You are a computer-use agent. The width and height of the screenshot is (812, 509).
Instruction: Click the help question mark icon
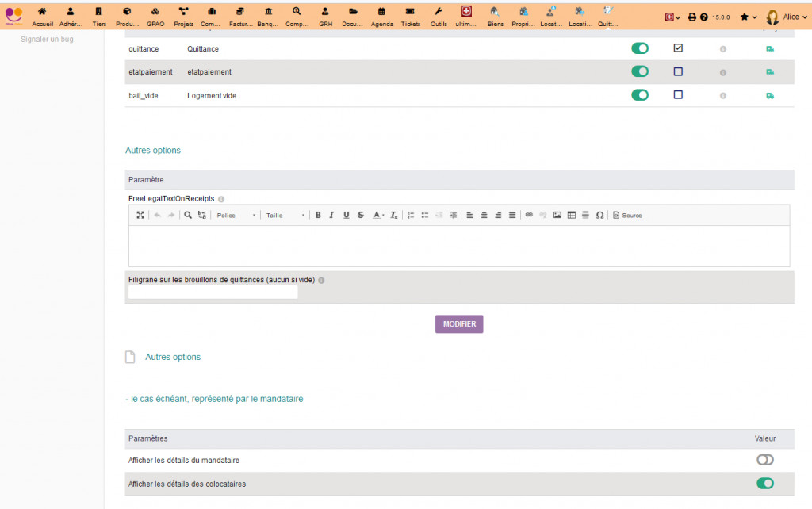[x=704, y=17]
